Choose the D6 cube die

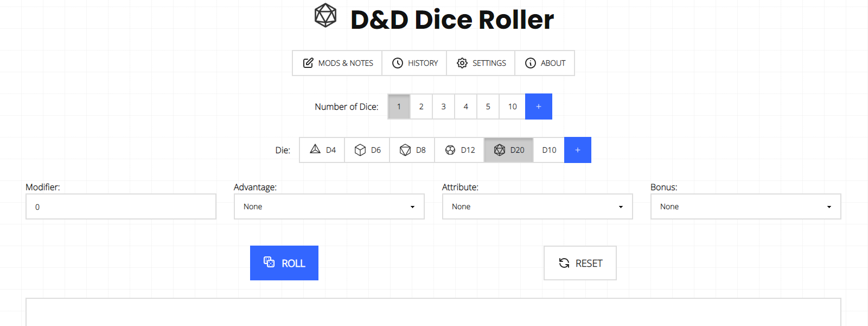tap(367, 150)
